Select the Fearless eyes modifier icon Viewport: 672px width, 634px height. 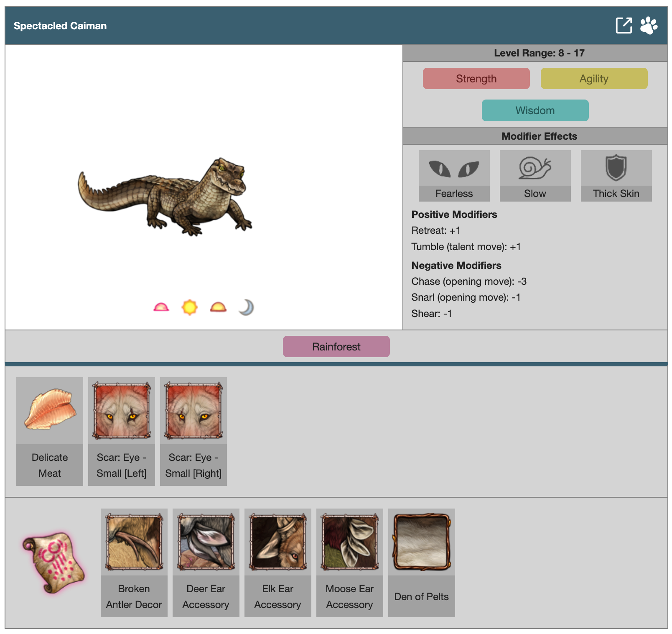[x=454, y=169]
